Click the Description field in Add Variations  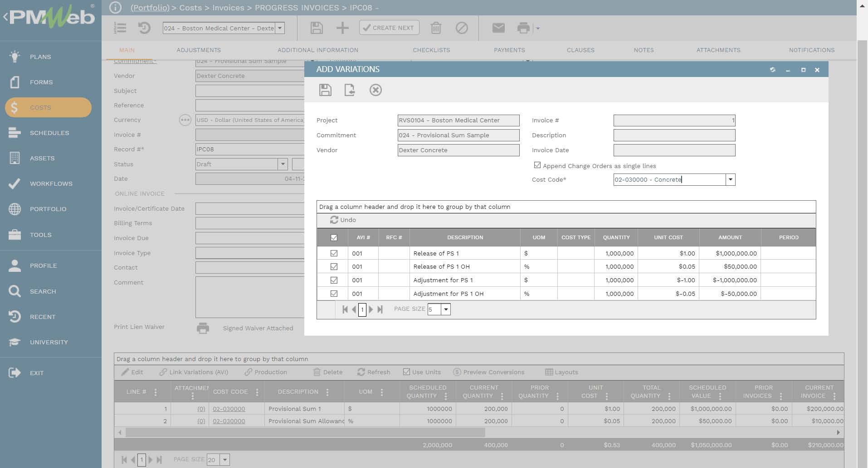[674, 135]
